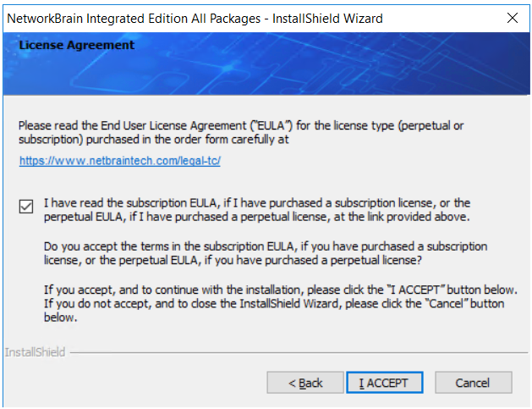This screenshot has height=409, width=532.
Task: Click the I ACCEPT button
Action: click(385, 383)
